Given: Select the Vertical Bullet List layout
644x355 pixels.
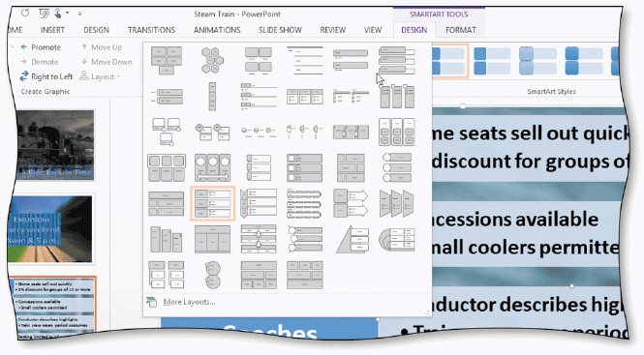Looking at the screenshot, I should tap(351, 60).
